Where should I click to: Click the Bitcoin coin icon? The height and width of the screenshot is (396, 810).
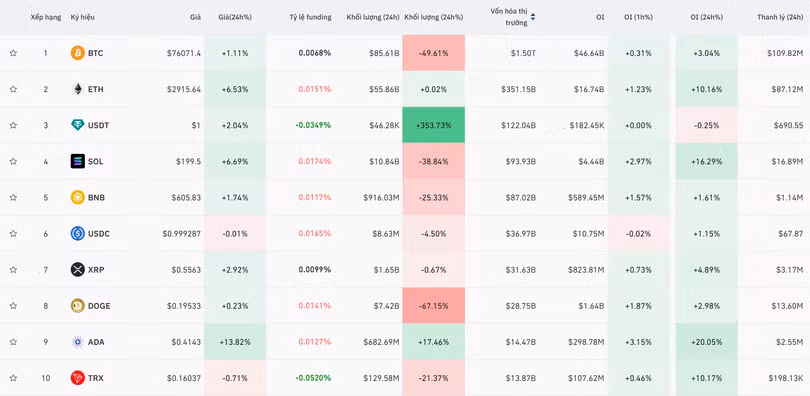click(77, 53)
